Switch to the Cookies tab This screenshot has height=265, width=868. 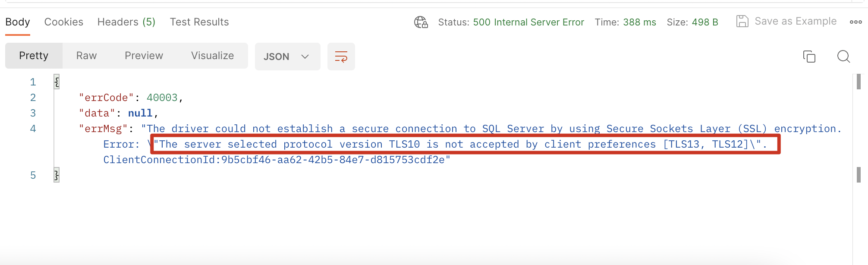(64, 22)
